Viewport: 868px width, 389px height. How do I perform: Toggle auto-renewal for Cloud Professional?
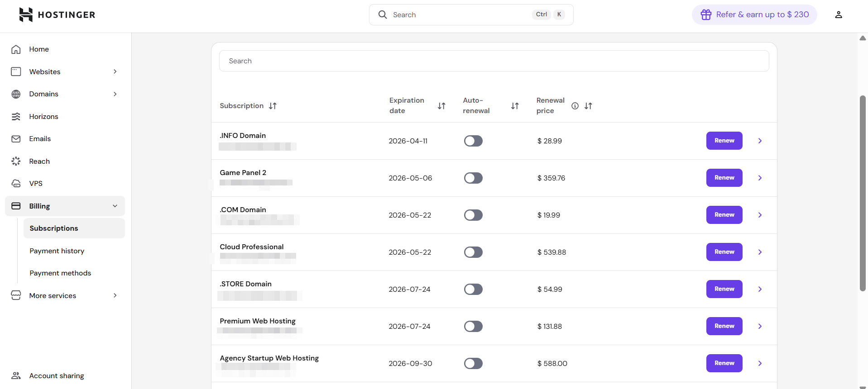473,252
